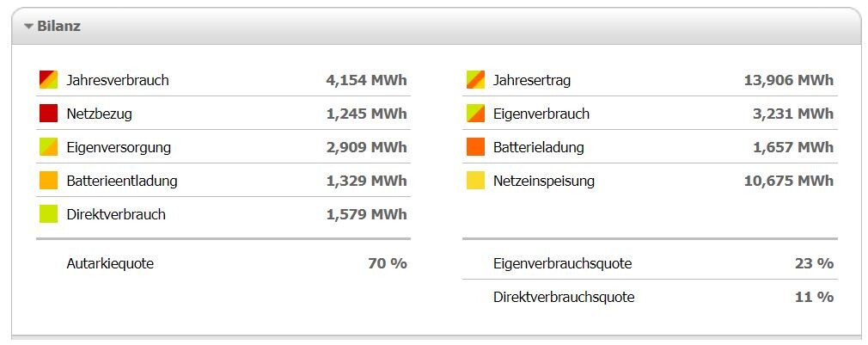Click the Bilanz panel header title
This screenshot has height=345, width=868.
tap(58, 26)
